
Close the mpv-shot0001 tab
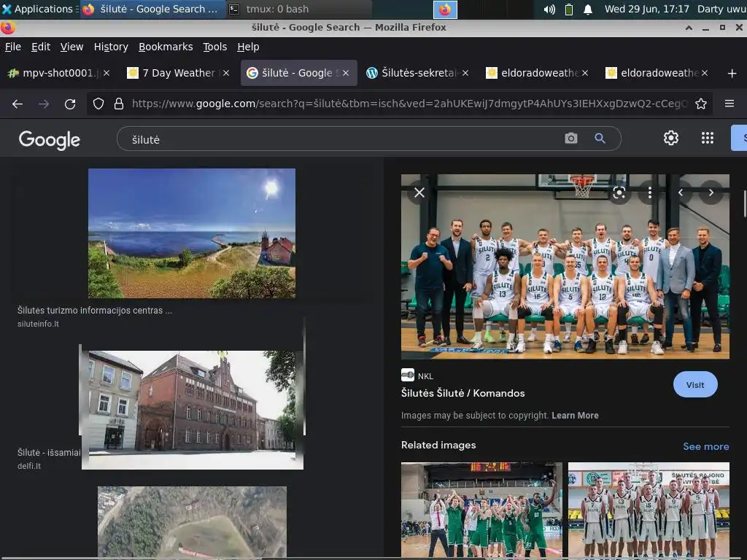(x=107, y=73)
